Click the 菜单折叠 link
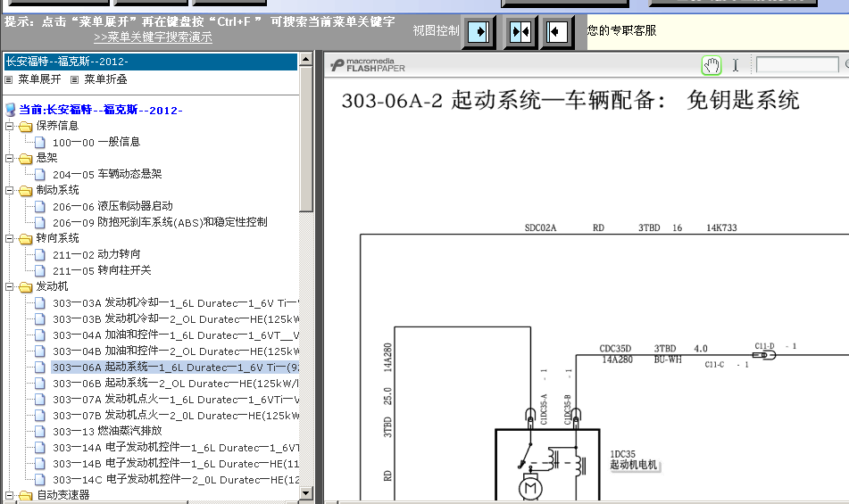Screen dimensions: 849x504 [105, 79]
